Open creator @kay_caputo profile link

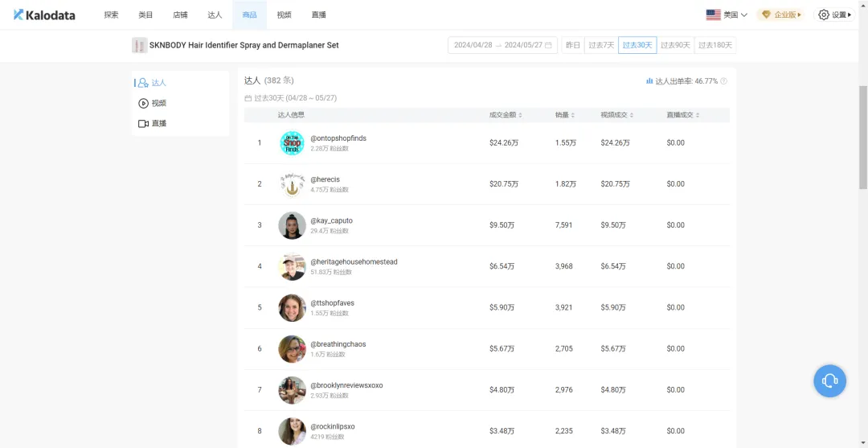click(331, 220)
